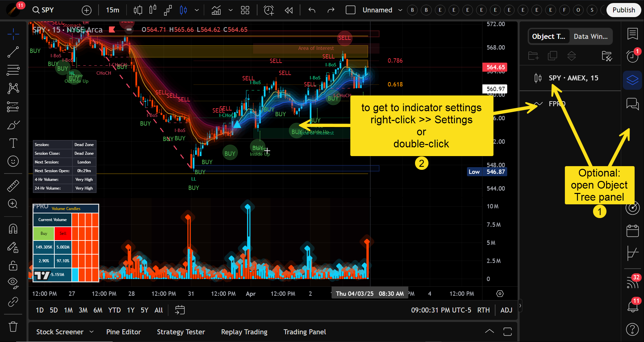Open the Measure ruler tool

click(x=13, y=186)
